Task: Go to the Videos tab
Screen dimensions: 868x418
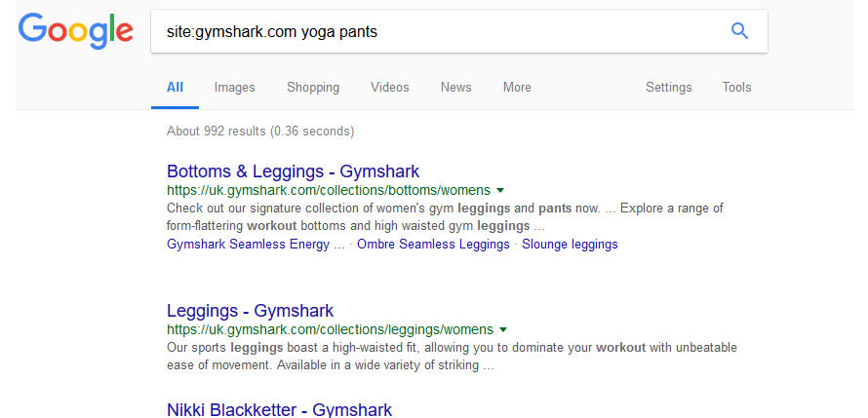Action: [x=390, y=88]
